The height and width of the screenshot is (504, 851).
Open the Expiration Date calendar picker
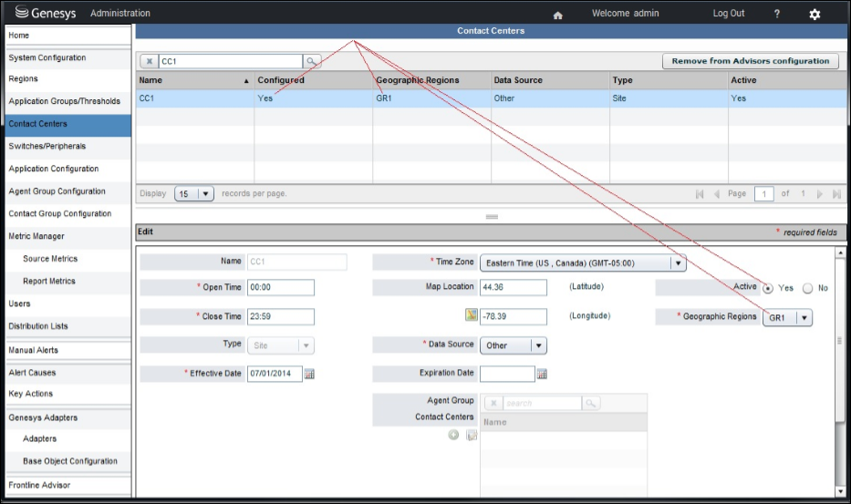click(542, 374)
